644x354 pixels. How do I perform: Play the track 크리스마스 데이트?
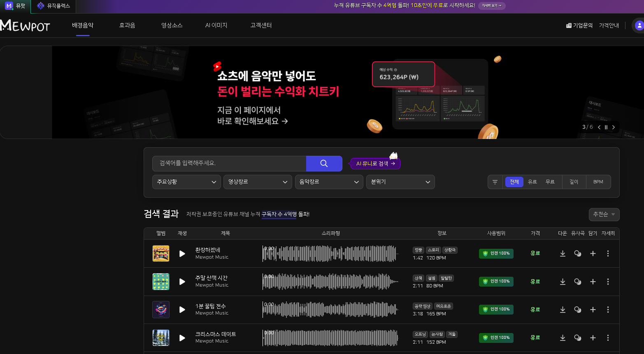click(x=182, y=338)
